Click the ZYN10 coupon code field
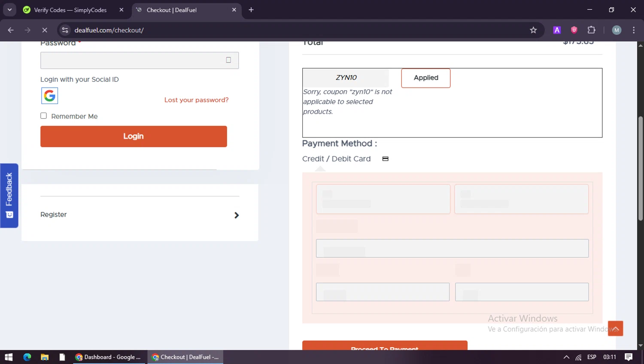The height and width of the screenshot is (364, 644). coord(346,78)
